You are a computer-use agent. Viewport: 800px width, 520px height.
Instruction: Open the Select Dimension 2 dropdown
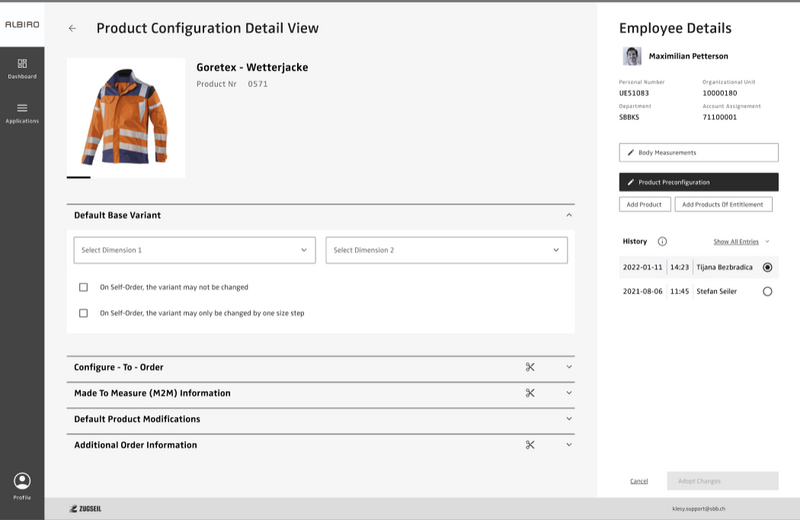point(446,250)
